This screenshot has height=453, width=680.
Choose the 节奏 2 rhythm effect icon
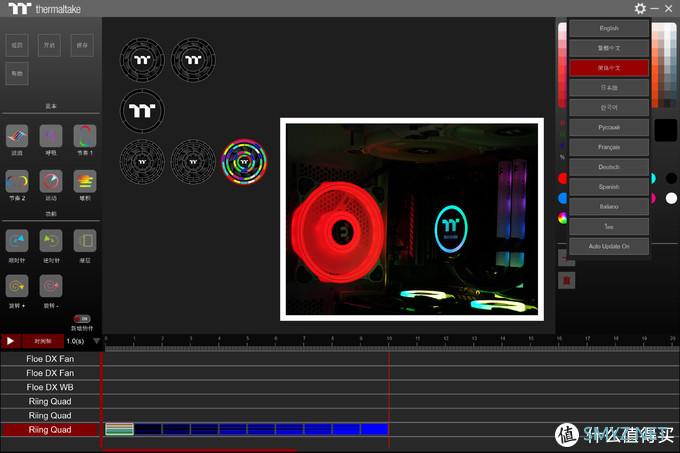click(17, 181)
